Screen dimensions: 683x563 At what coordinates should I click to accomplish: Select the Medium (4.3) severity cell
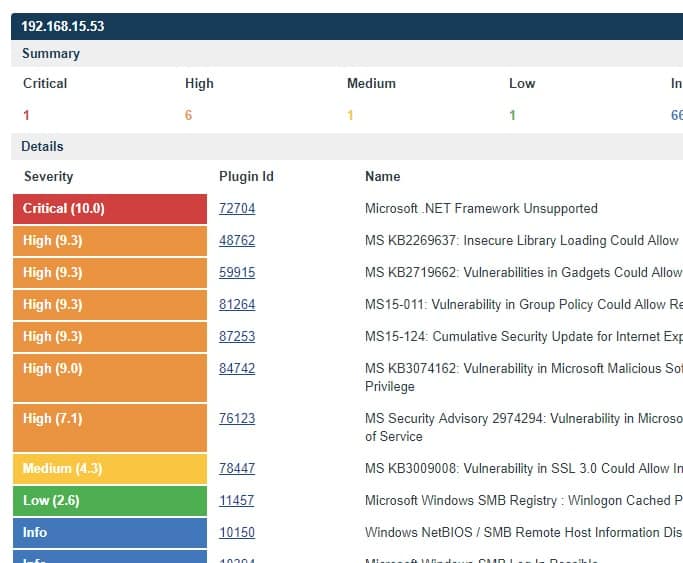[x=110, y=469]
